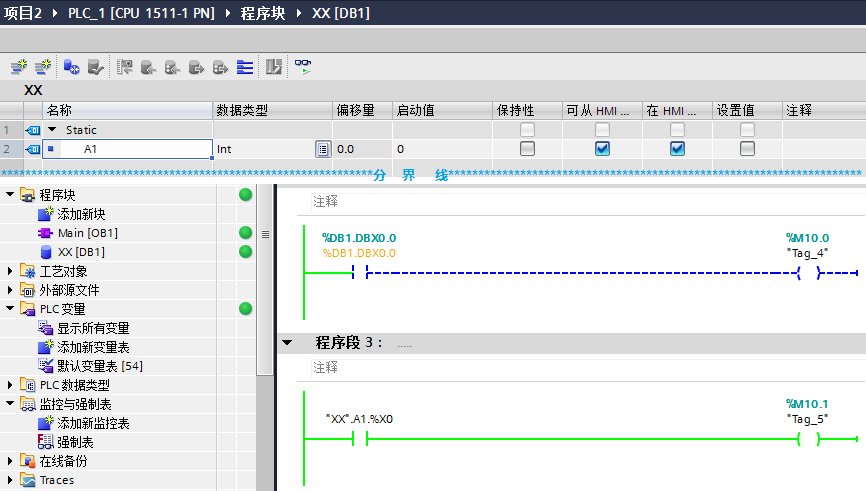Expand the 外部源文件 tree node
The height and width of the screenshot is (491, 866).
(10, 290)
